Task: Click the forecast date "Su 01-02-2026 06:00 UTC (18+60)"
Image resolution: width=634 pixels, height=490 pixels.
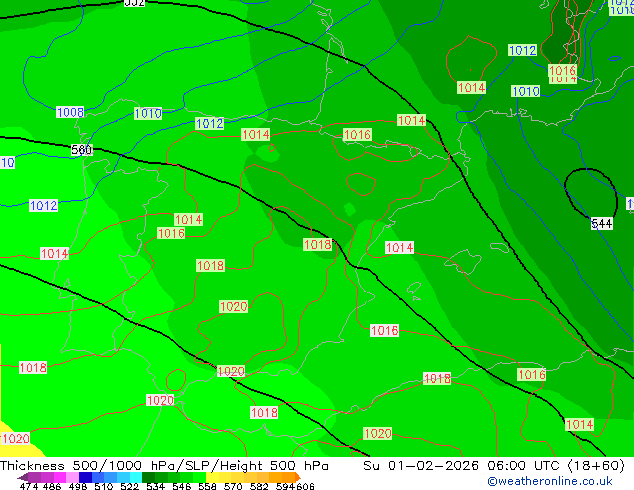Action: 494,466
